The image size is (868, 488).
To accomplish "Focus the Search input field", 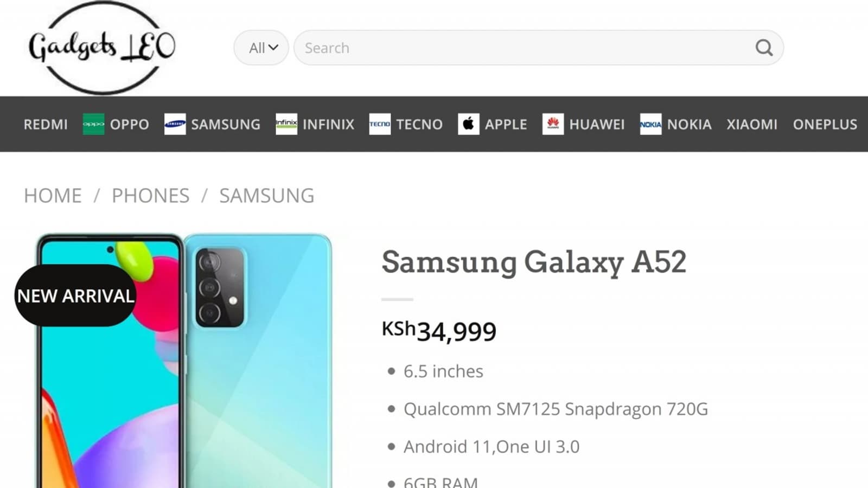I will pyautogui.click(x=521, y=48).
